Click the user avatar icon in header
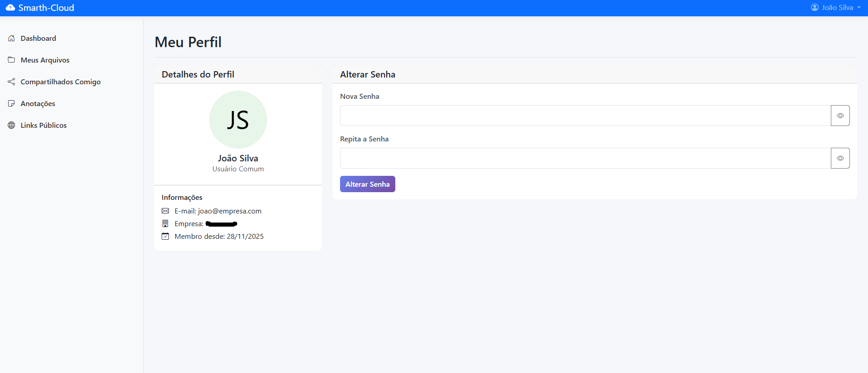The image size is (868, 373). (x=815, y=8)
